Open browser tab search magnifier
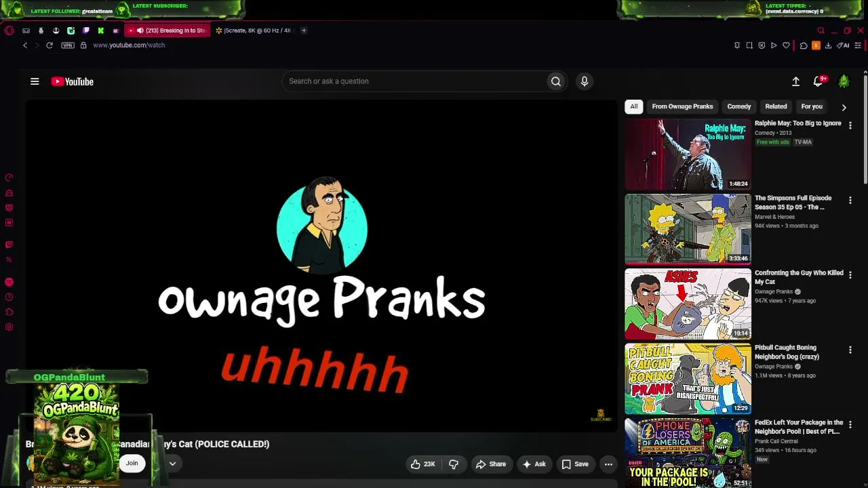868x488 pixels. click(821, 30)
